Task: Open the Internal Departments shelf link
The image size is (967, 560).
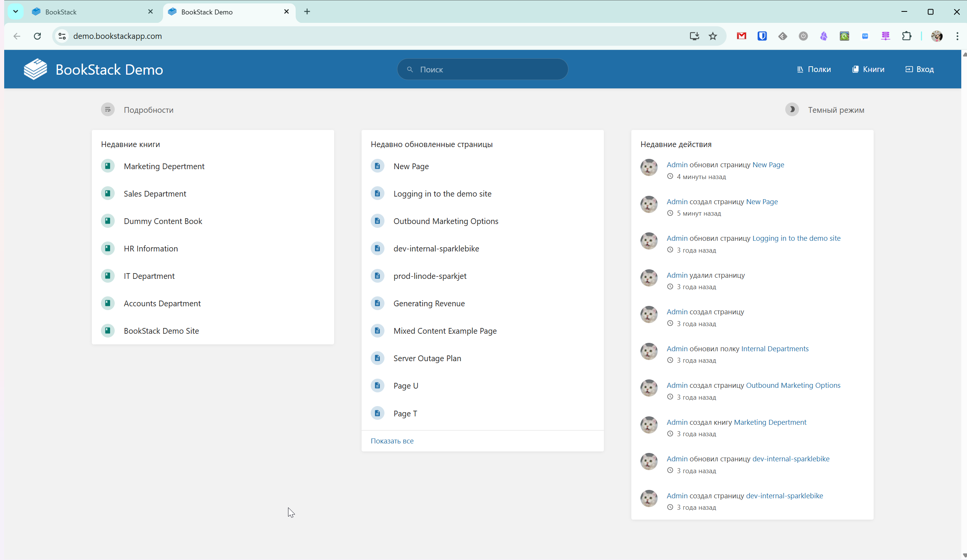Action: coord(774,348)
